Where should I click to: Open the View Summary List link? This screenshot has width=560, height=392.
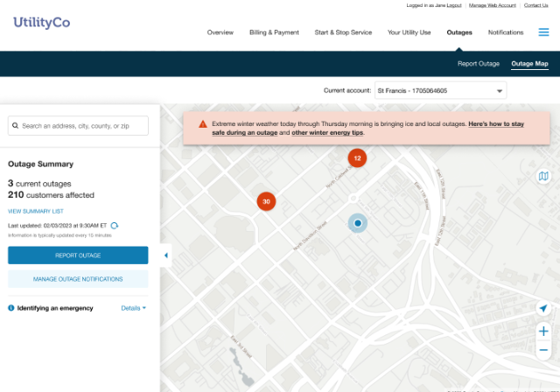coord(35,211)
